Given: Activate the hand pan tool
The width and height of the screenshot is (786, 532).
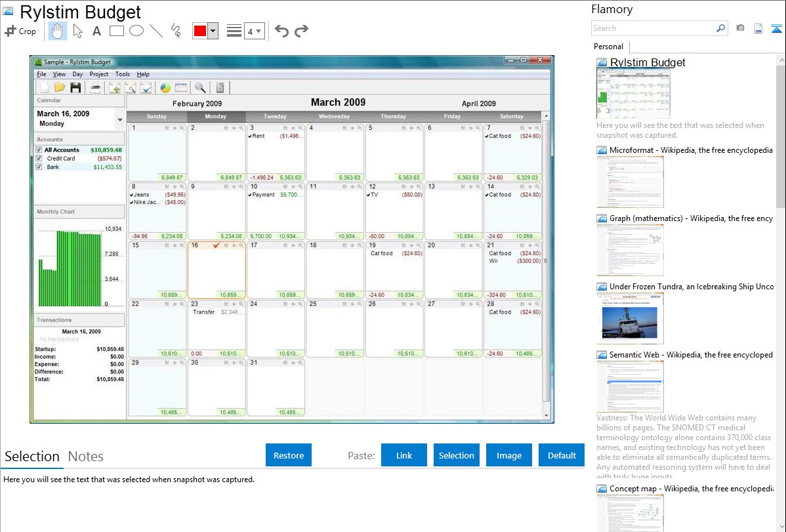Looking at the screenshot, I should (57, 31).
